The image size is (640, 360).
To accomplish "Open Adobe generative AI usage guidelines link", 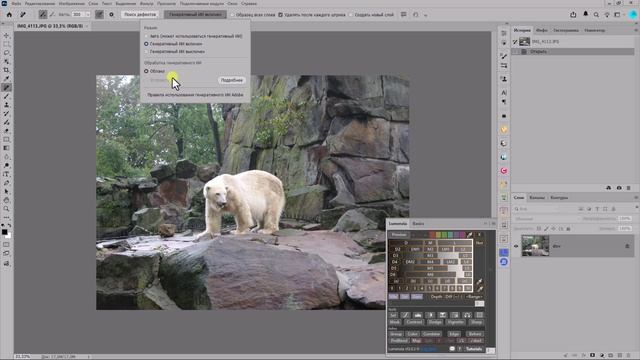I will coord(195,95).
